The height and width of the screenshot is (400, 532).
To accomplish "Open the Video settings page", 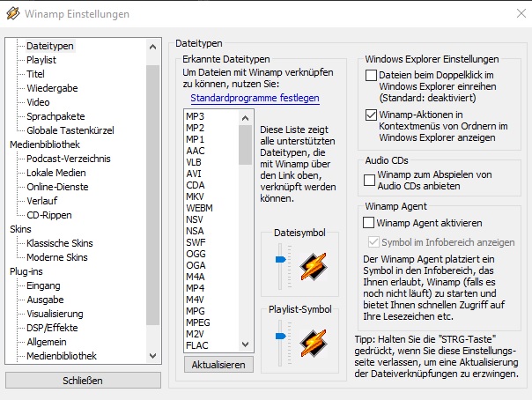I will 38,102.
